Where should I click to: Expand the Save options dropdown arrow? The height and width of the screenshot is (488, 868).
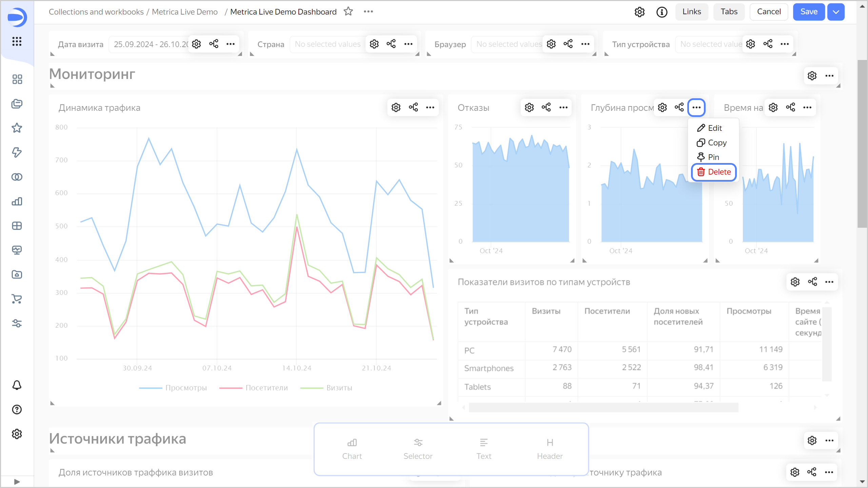tap(836, 12)
